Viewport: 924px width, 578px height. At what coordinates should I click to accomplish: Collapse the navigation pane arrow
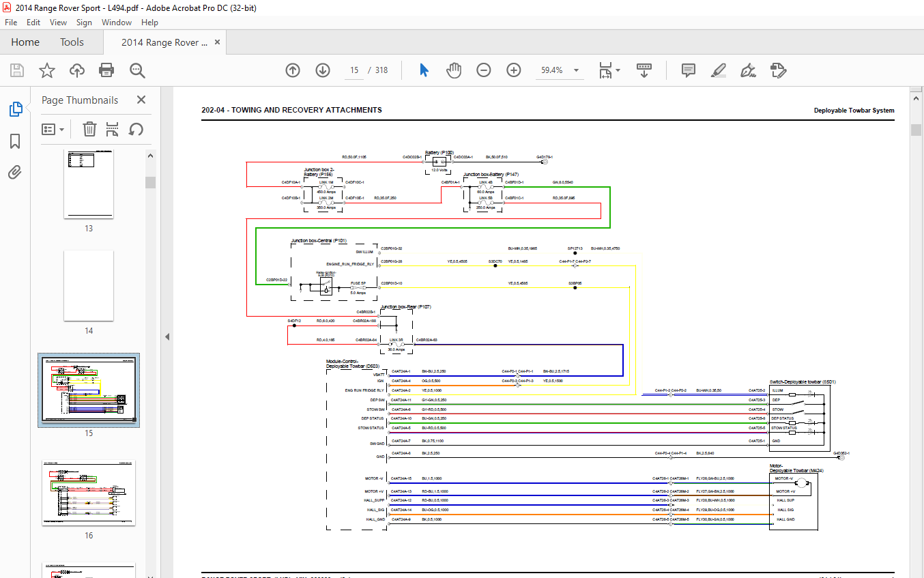pyautogui.click(x=167, y=336)
